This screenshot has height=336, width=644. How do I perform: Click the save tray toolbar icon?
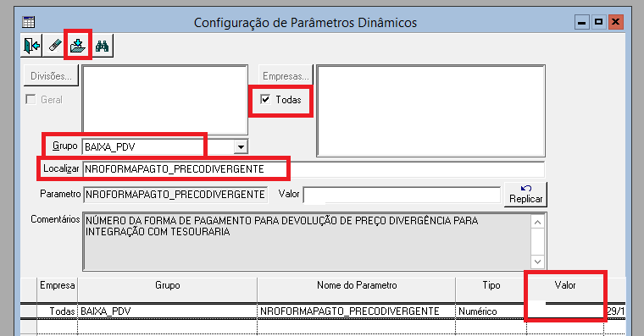78,45
